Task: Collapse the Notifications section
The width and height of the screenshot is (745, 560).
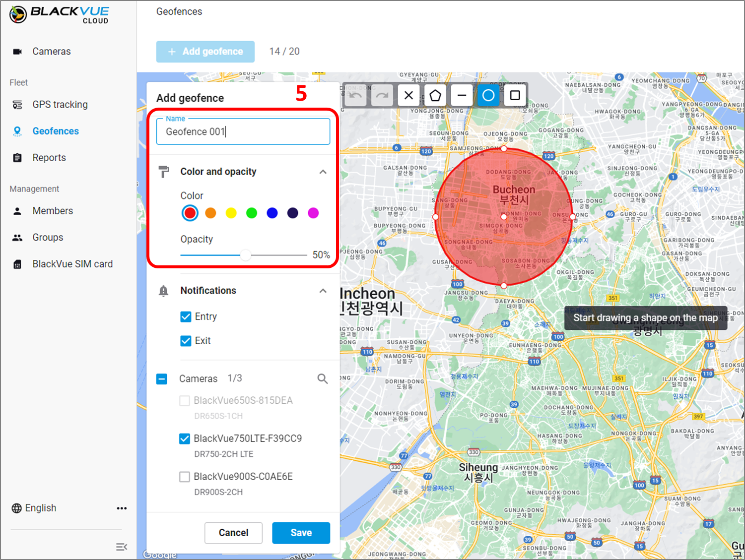Action: [x=323, y=291]
